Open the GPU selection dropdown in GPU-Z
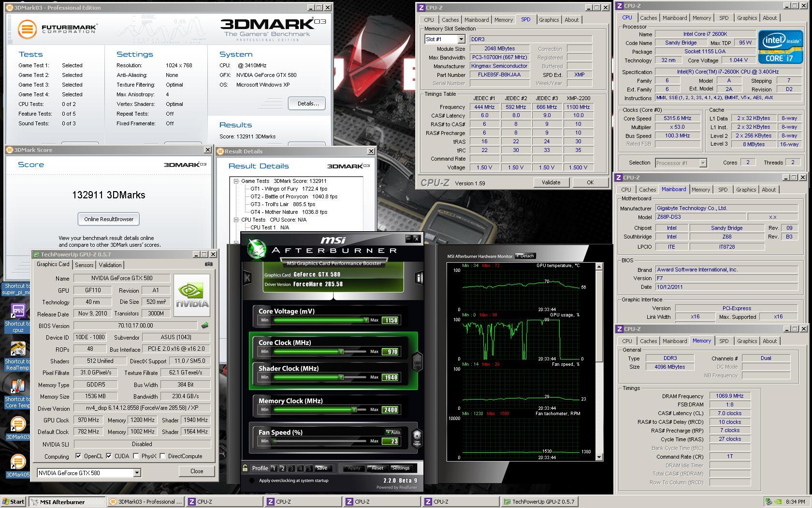The width and height of the screenshot is (812, 508). pos(137,473)
